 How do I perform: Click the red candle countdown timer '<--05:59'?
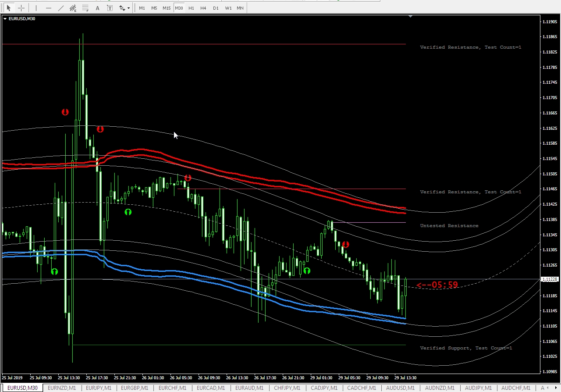coord(437,285)
